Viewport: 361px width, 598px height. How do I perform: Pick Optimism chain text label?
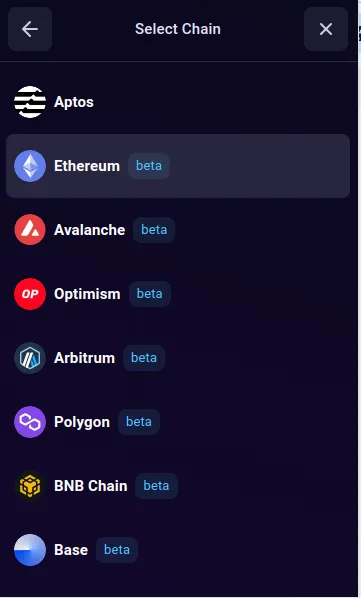[87, 294]
